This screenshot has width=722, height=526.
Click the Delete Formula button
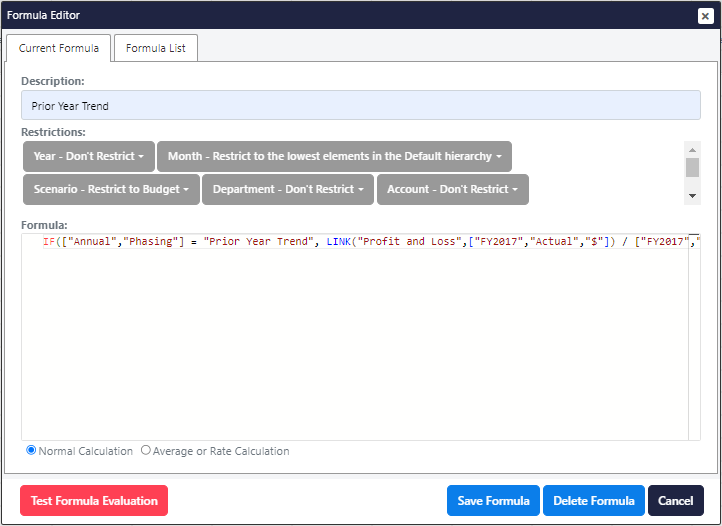594,501
